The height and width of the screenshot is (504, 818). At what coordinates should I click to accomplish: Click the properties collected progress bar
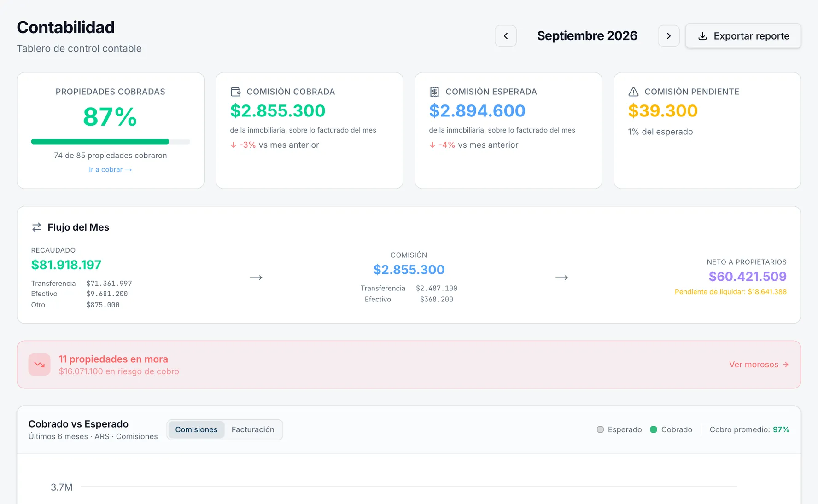pos(111,142)
